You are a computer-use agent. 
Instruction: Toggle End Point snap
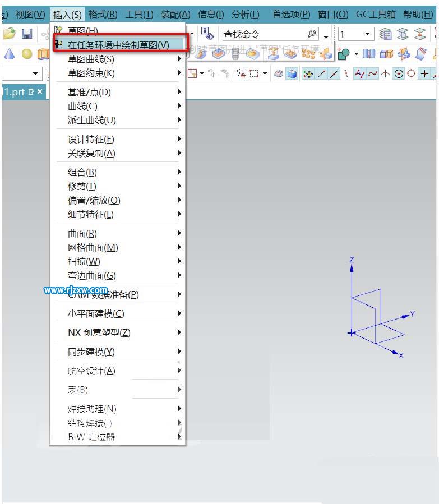pos(321,74)
